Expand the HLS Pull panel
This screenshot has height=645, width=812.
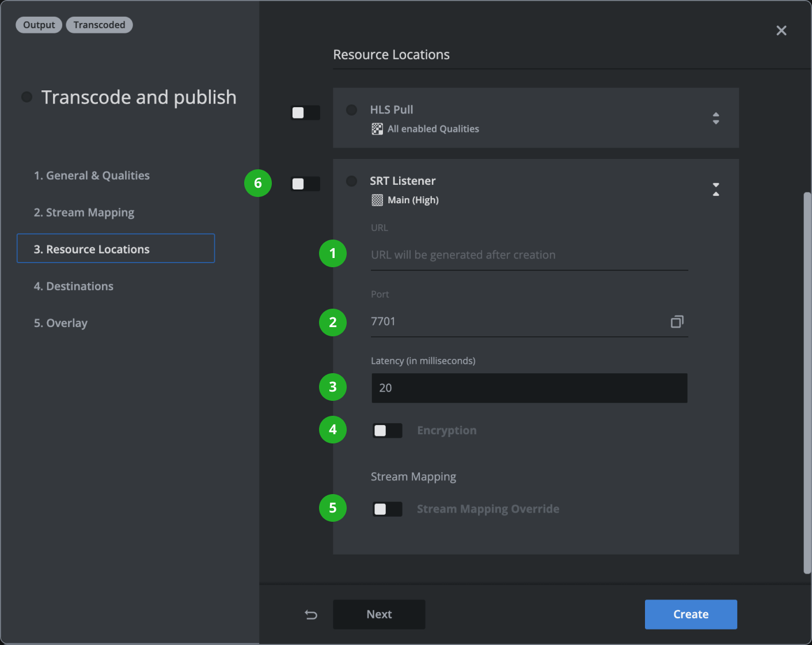[x=716, y=118]
